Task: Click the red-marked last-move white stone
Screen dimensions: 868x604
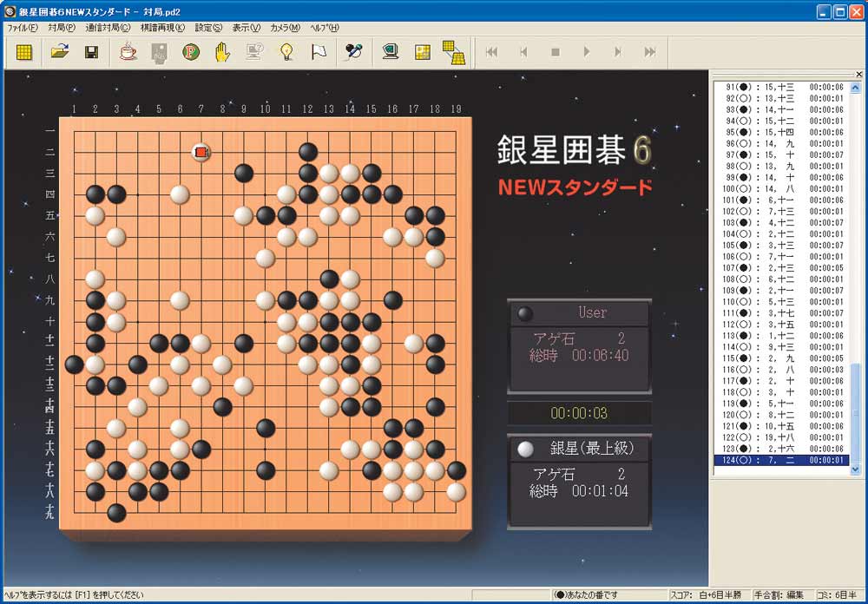Action: 201,152
